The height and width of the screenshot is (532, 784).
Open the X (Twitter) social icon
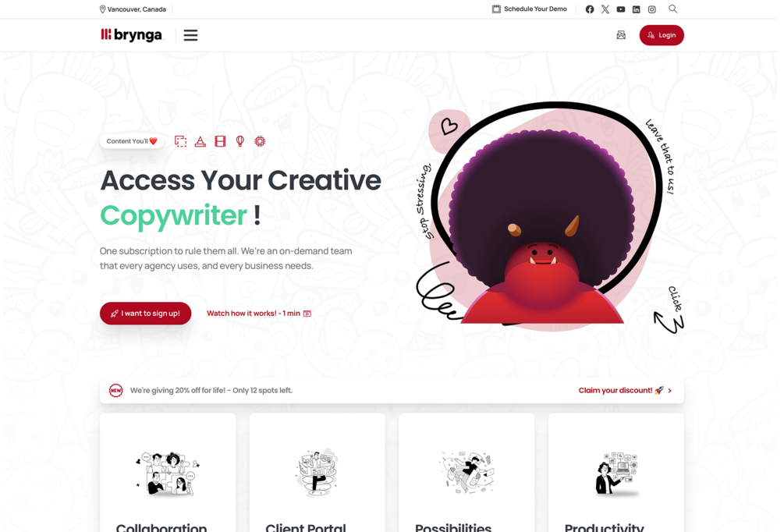click(x=605, y=9)
